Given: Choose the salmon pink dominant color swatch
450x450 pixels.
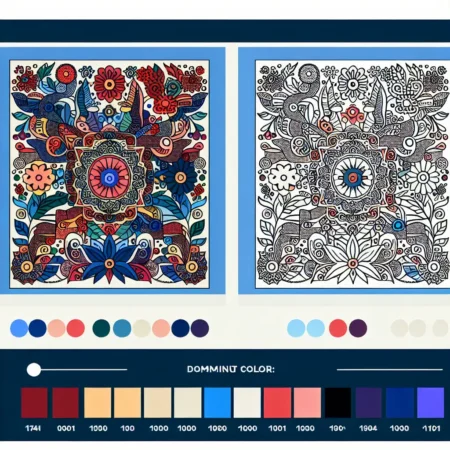Looking at the screenshot, I should pos(307,403).
